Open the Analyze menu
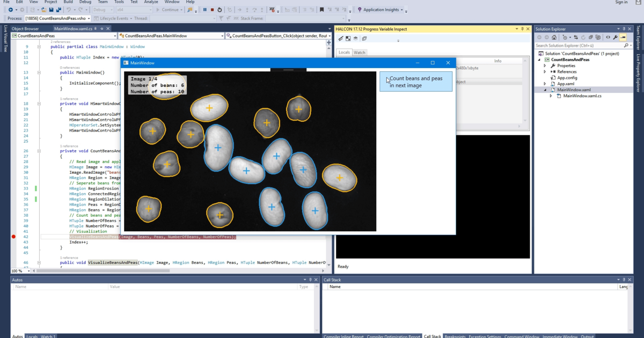Image resolution: width=644 pixels, height=338 pixels. pyautogui.click(x=151, y=2)
